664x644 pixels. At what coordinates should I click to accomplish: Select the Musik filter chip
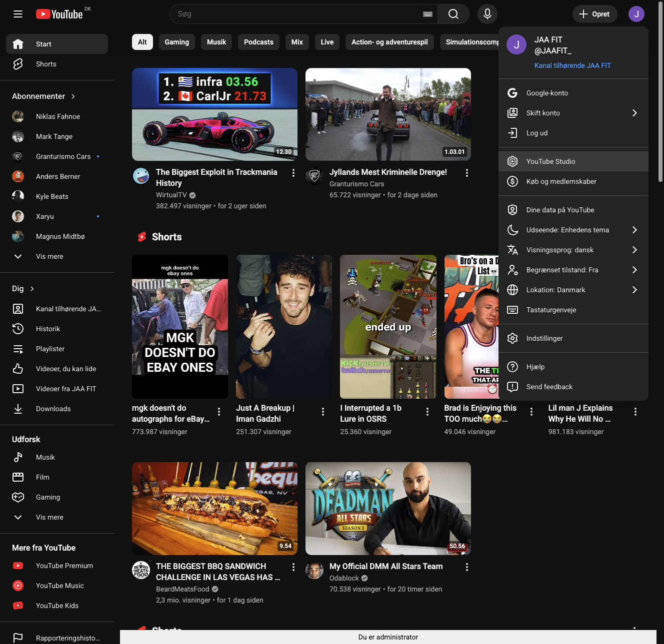pos(216,42)
